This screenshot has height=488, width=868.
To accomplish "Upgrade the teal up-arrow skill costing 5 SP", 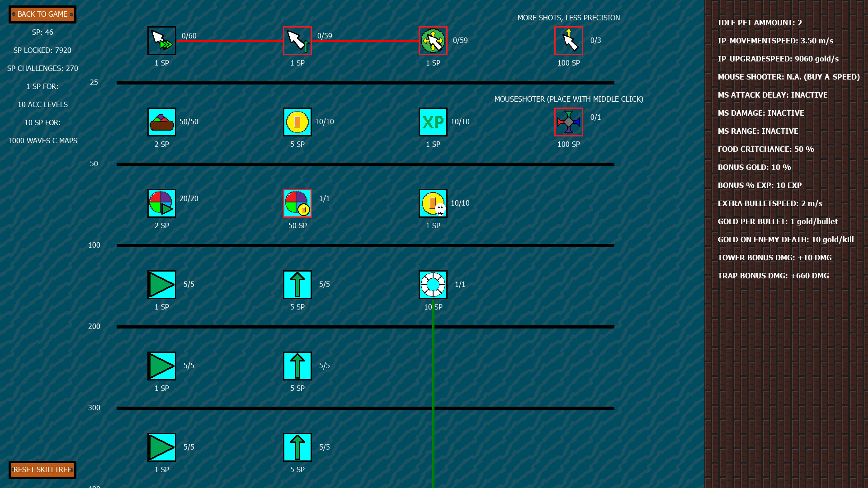I will pos(297,285).
